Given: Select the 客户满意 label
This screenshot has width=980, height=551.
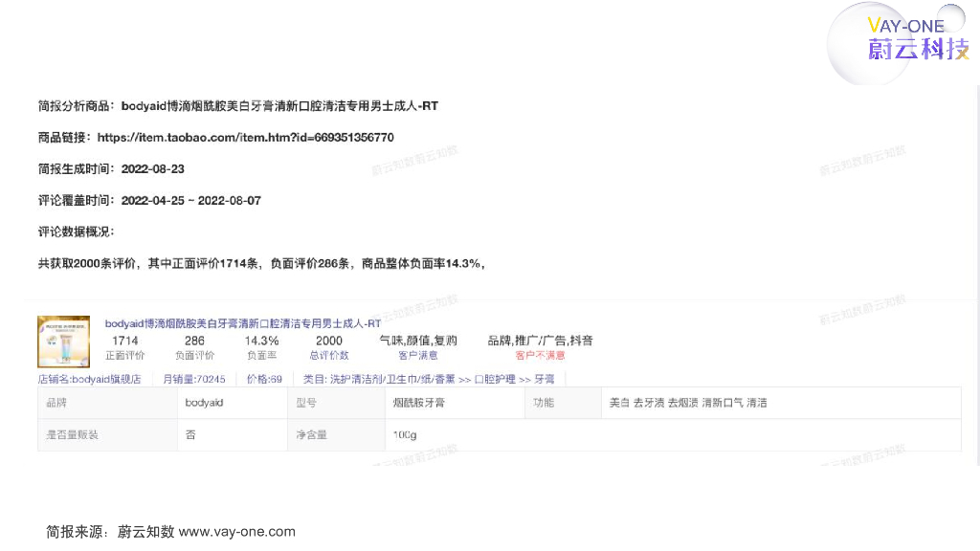Looking at the screenshot, I should (418, 356).
